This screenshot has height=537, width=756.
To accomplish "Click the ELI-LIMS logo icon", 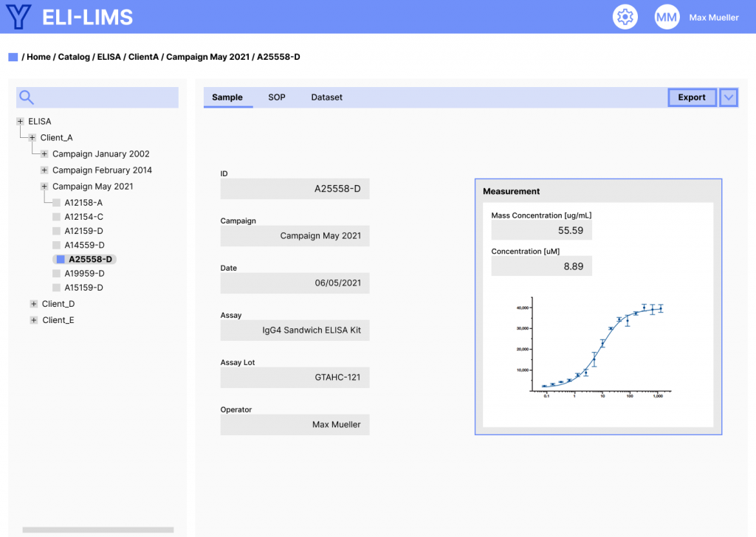I will click(x=18, y=16).
